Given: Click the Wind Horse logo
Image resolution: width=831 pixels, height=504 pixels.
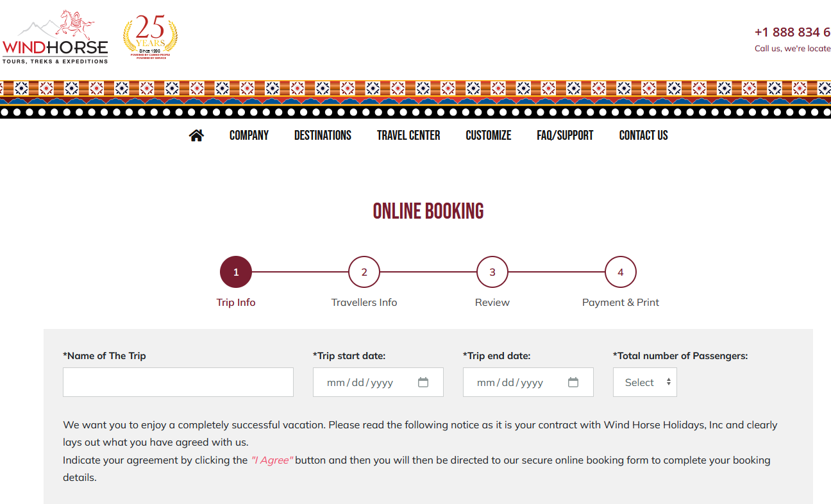Looking at the screenshot, I should (x=55, y=37).
